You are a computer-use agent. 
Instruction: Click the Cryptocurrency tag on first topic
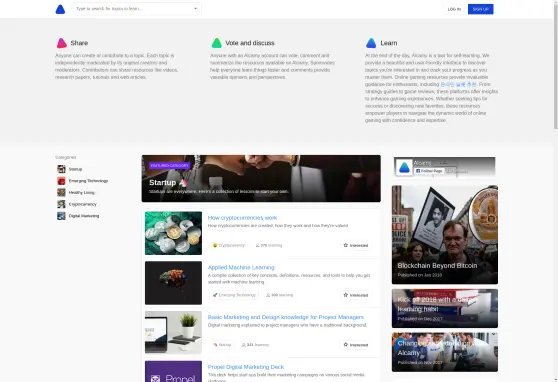(228, 245)
